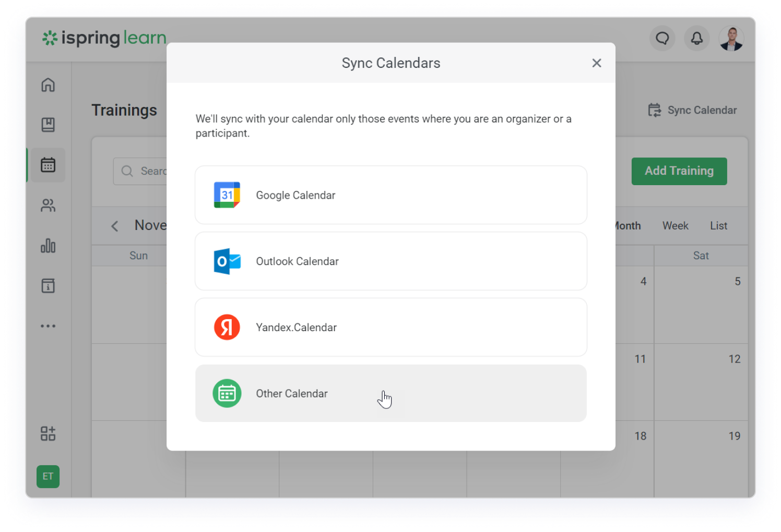
Task: Open the info archive sidebar icon
Action: click(48, 286)
